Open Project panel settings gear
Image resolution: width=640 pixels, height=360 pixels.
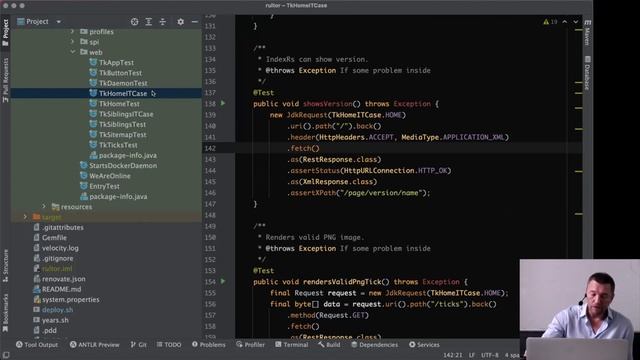coord(180,22)
